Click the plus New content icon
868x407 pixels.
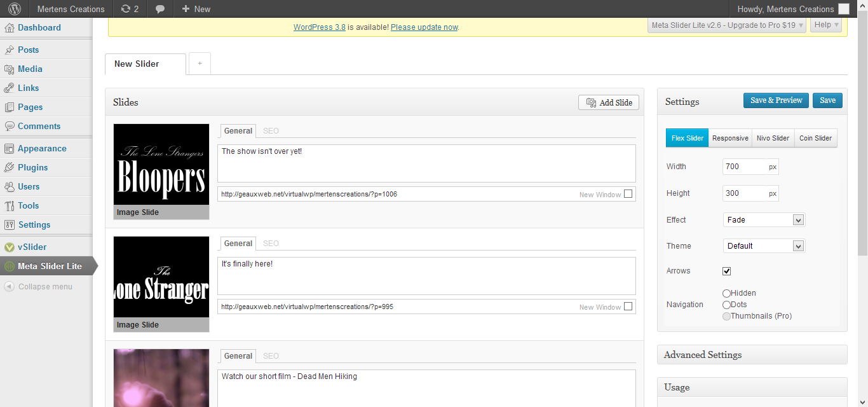[x=186, y=9]
